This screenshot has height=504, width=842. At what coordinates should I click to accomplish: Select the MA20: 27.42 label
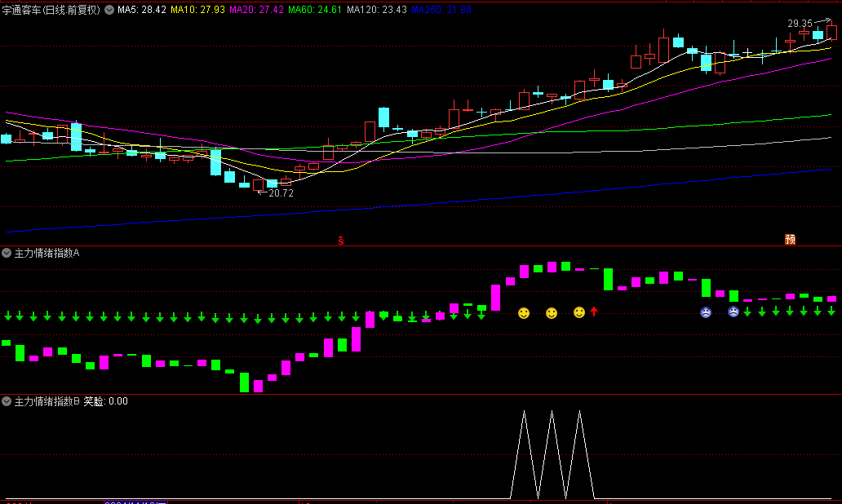256,10
